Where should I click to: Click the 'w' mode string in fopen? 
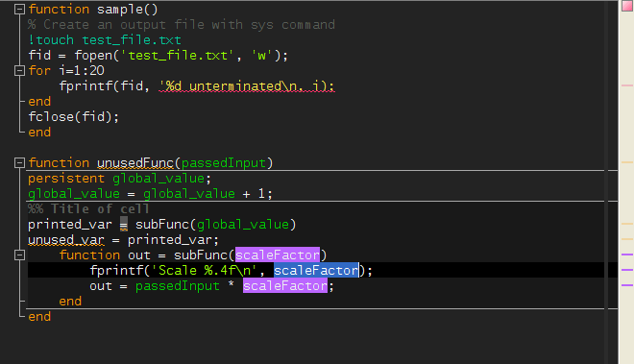tap(261, 56)
